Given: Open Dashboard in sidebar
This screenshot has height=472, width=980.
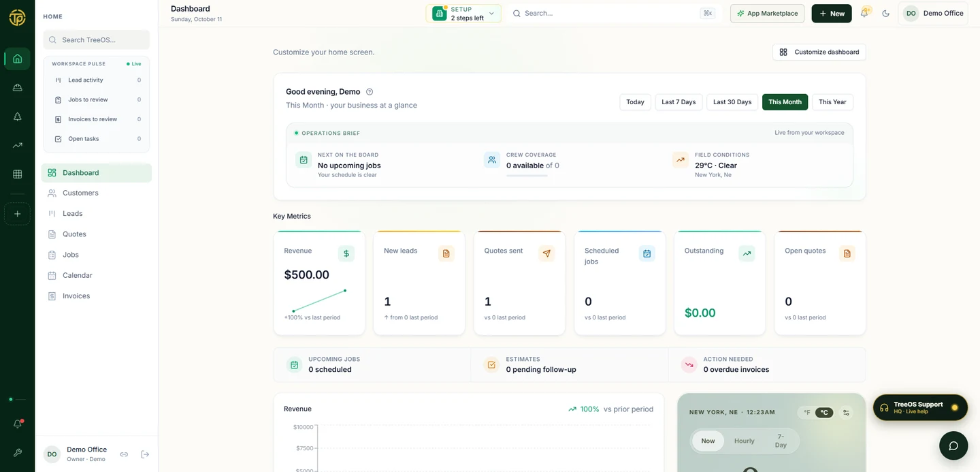Looking at the screenshot, I should [97, 173].
